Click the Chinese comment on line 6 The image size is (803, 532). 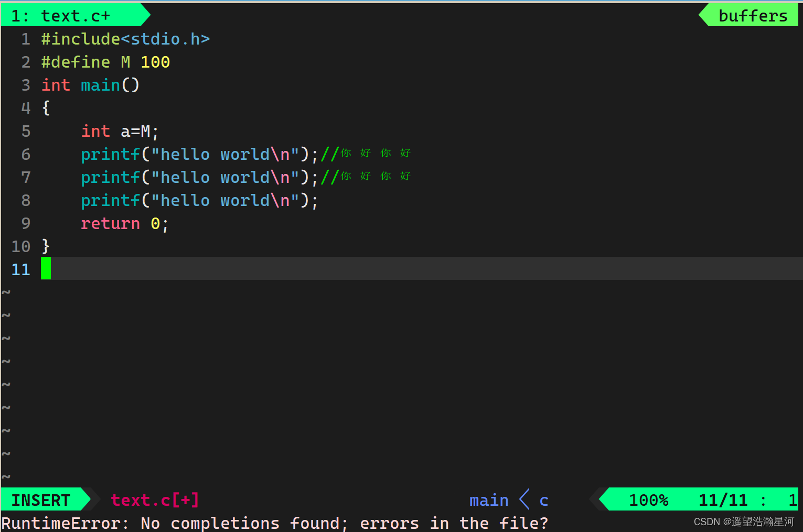[366, 154]
